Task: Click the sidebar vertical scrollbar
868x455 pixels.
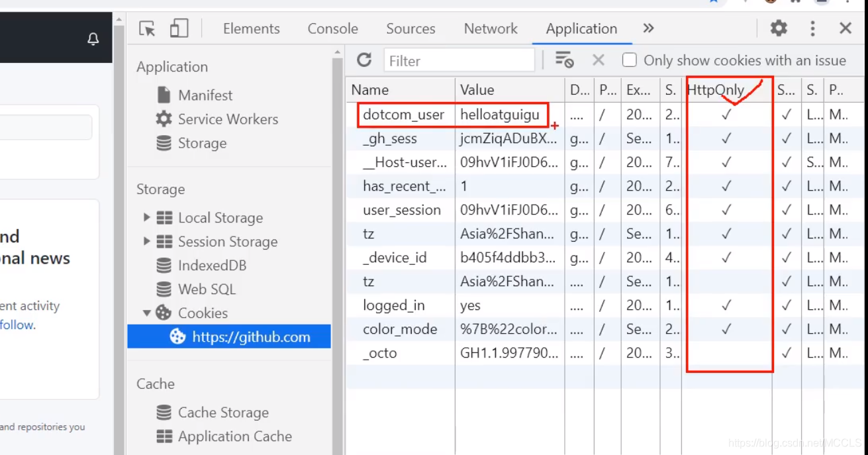Action: [338, 252]
